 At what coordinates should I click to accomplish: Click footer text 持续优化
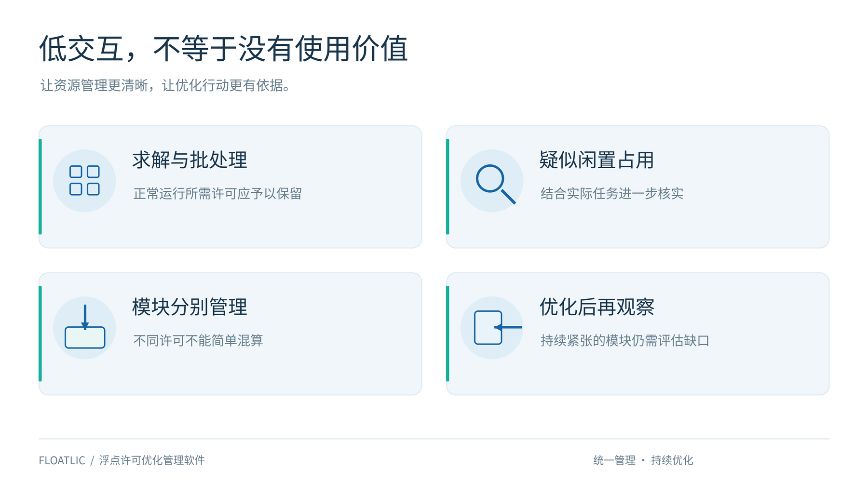pos(672,460)
